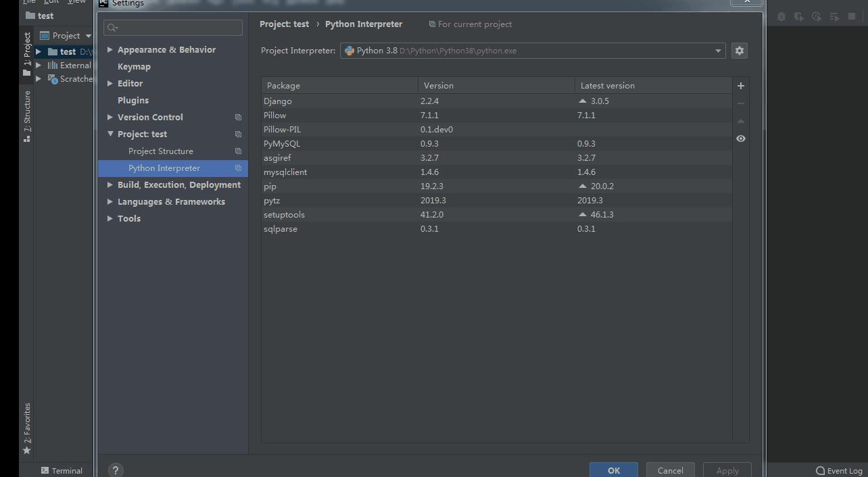
Task: Open the 1: Project side tab
Action: click(x=27, y=54)
